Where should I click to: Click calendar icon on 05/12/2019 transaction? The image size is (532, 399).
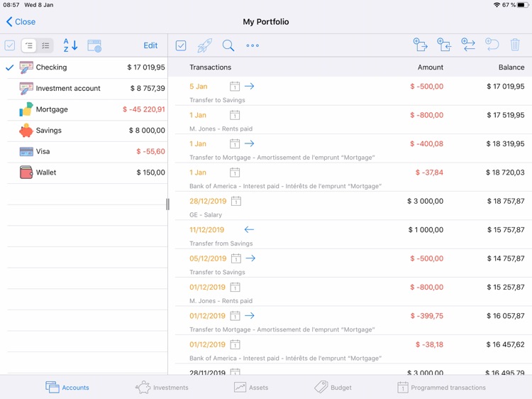pos(236,258)
